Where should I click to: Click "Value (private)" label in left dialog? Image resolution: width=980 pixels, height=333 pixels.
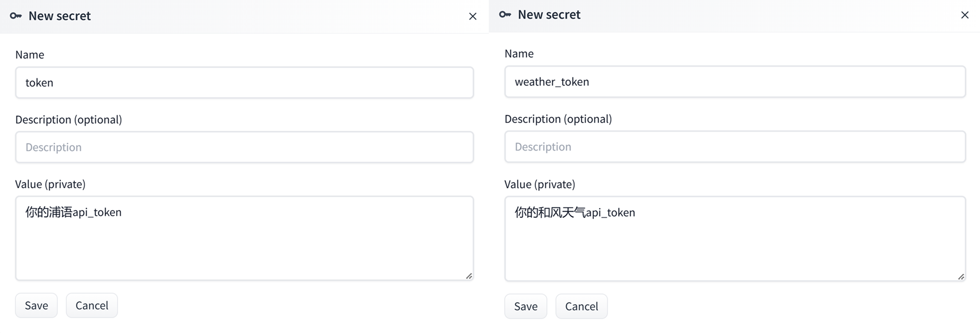50,184
